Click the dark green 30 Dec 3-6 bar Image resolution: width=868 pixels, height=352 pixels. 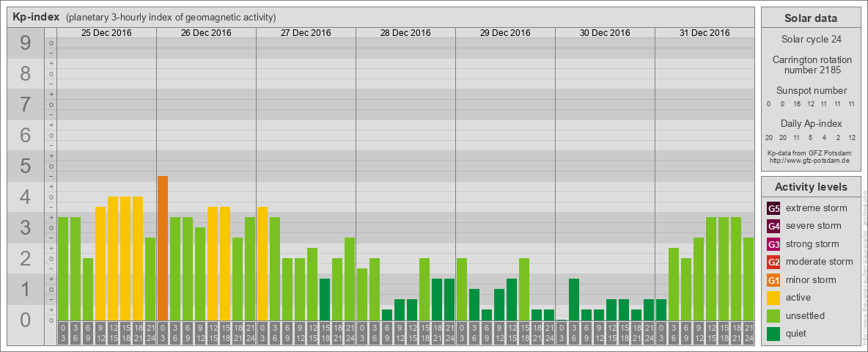[574, 300]
